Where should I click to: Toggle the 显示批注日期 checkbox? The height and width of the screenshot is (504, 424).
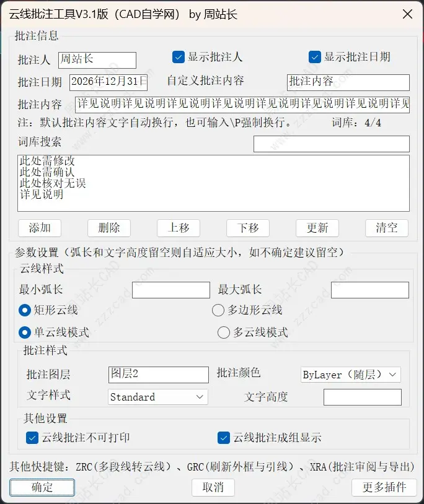click(314, 56)
